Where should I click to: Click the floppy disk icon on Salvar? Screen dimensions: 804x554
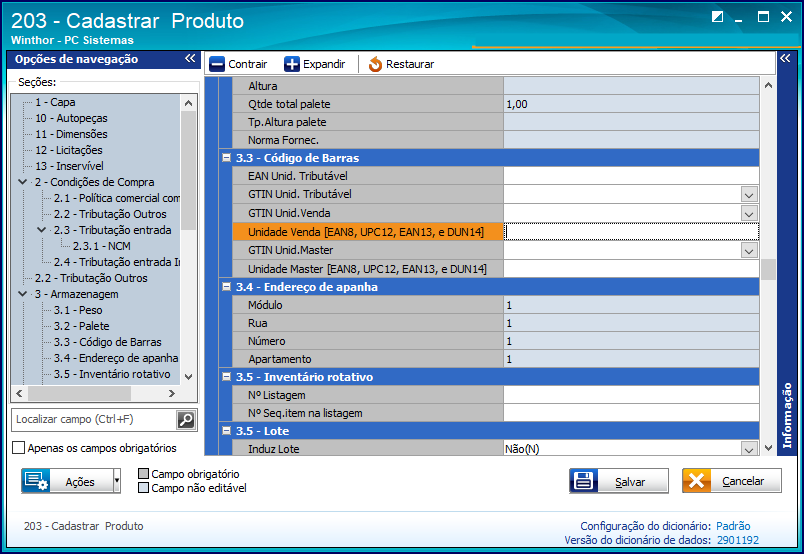tap(584, 481)
